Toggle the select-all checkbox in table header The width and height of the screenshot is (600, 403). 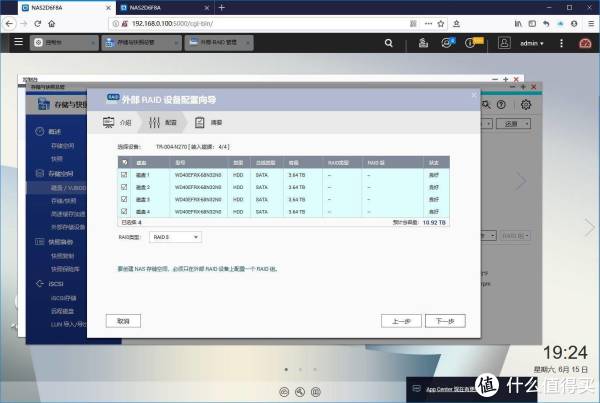[123, 162]
